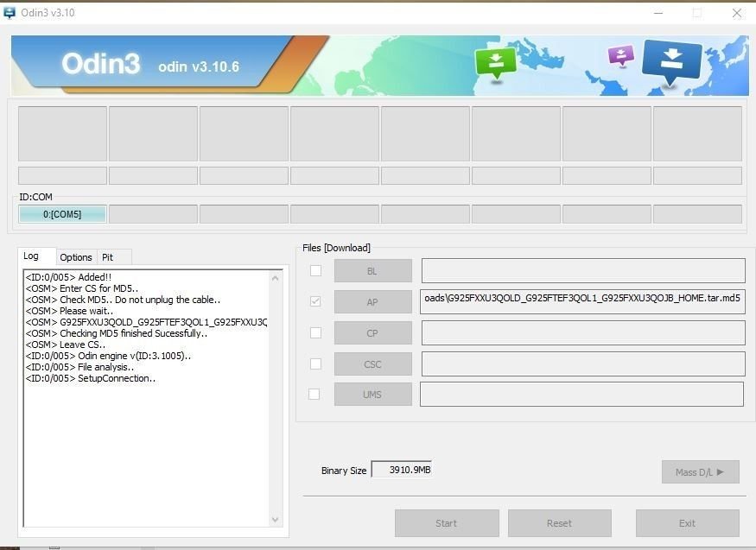This screenshot has width=756, height=550.
Task: Enable the UMS file checkbox
Action: 314,395
